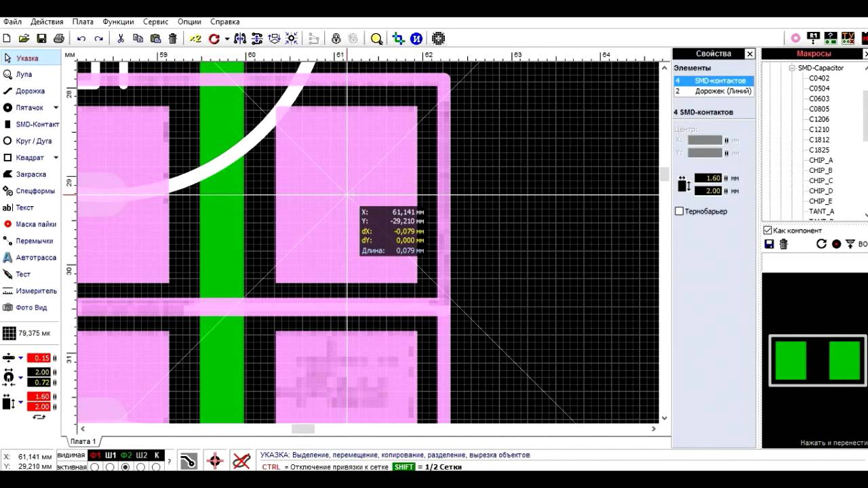This screenshot has width=868, height=488.
Task: Rotate selection with red C icon
Action: click(x=214, y=39)
